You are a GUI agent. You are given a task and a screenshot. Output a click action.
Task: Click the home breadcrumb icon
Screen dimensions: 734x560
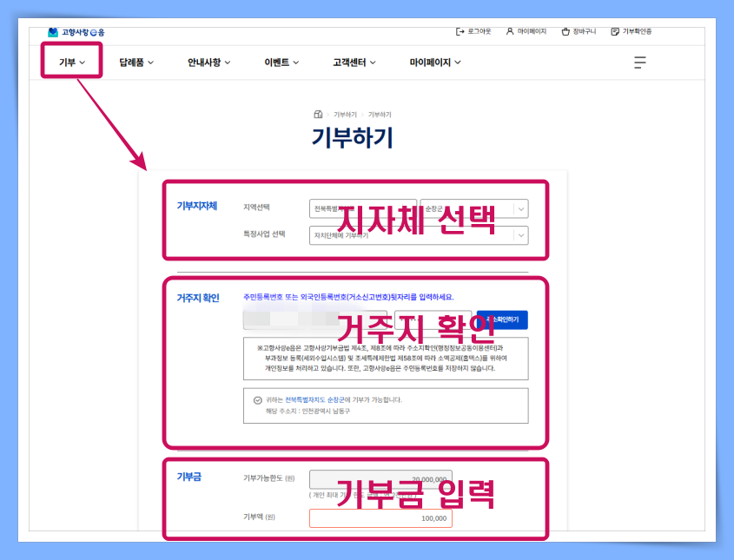[318, 114]
